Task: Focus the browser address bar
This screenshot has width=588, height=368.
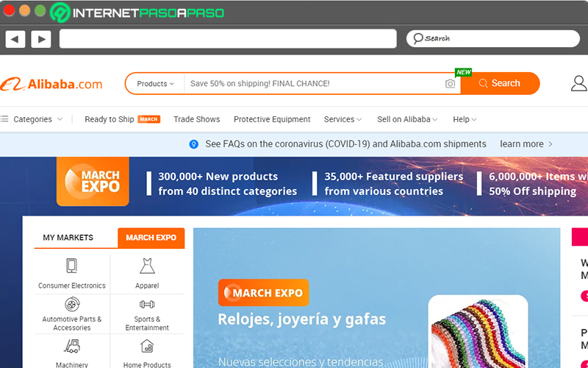Action: coord(228,39)
